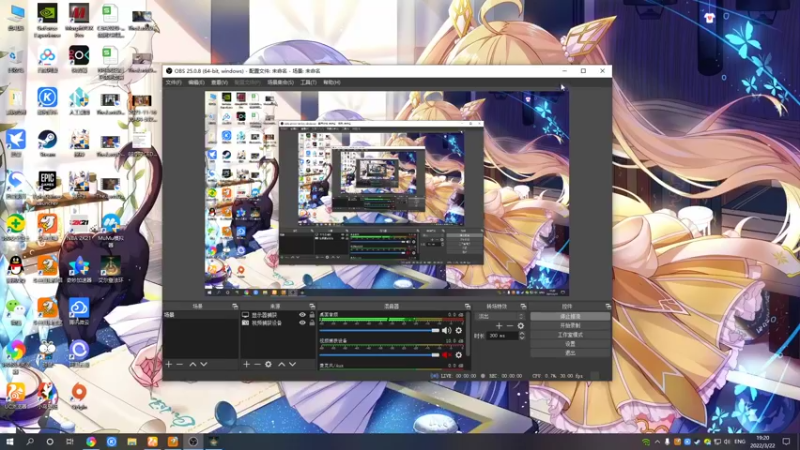Click the transition duration 300 ms field
800x450 pixels.
503,335
